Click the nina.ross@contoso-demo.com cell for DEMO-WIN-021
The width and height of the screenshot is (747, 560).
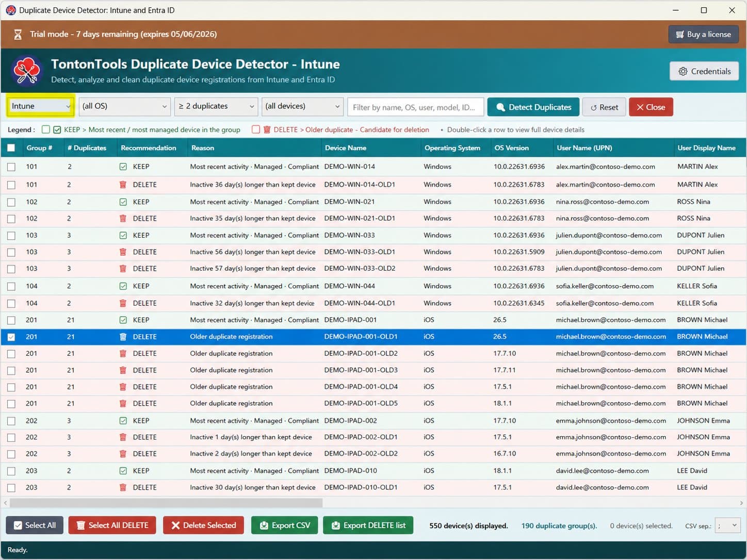pyautogui.click(x=603, y=202)
